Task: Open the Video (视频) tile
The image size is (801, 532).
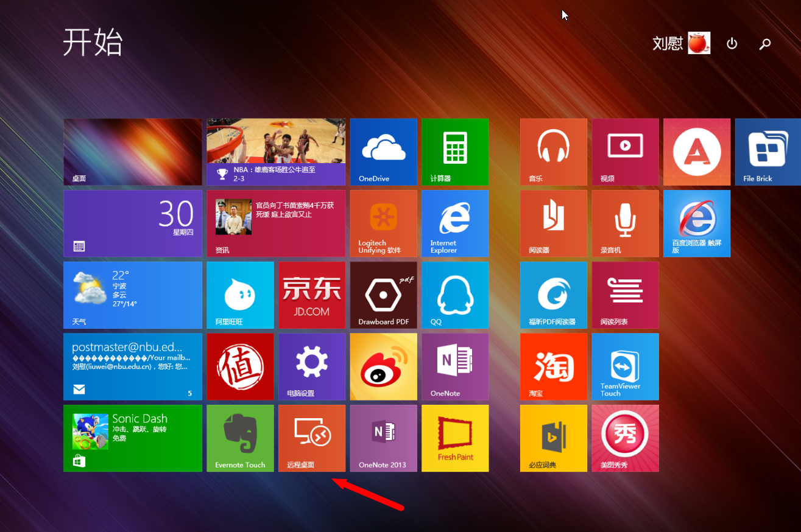Action: [626, 152]
